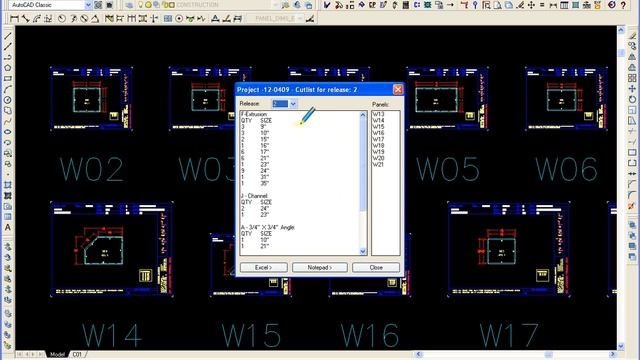Select panel W14 in Panels list

[378, 120]
